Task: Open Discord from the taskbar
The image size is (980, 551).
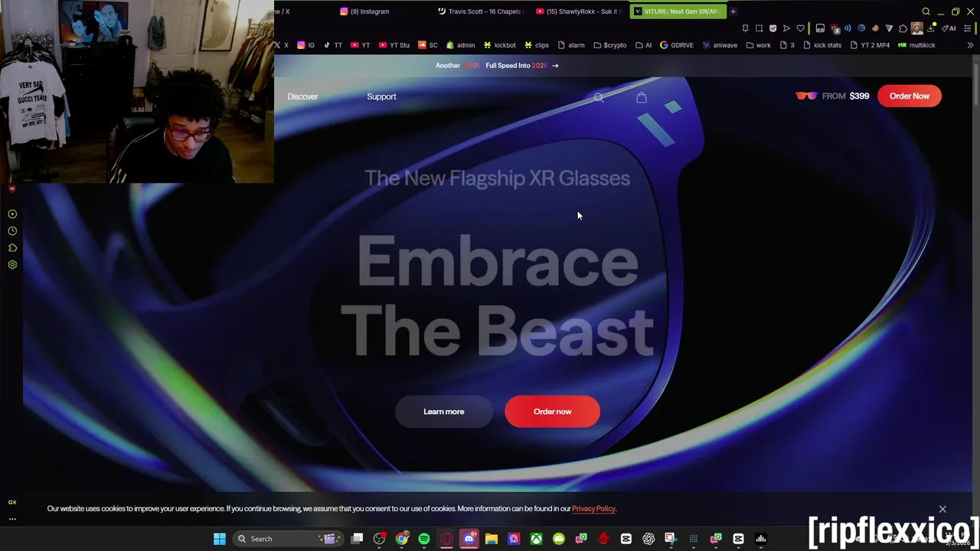Action: pyautogui.click(x=469, y=539)
